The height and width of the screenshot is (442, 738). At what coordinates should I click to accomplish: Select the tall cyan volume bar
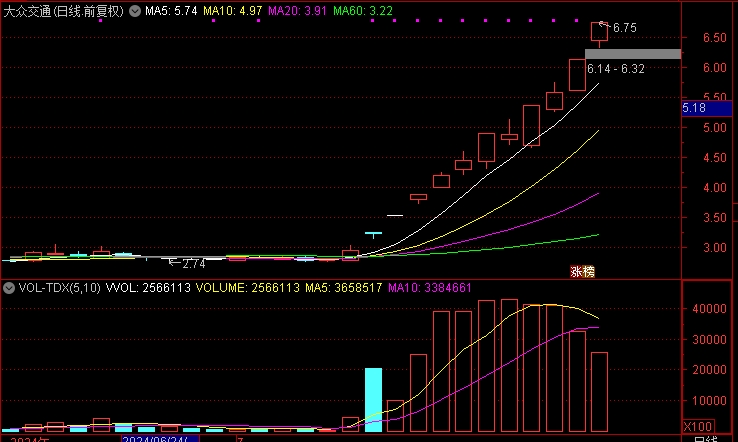click(x=373, y=400)
